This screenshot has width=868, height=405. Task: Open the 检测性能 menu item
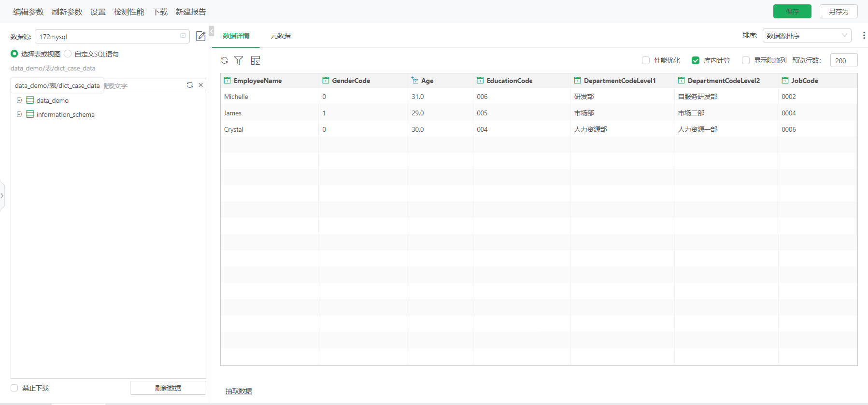click(129, 12)
